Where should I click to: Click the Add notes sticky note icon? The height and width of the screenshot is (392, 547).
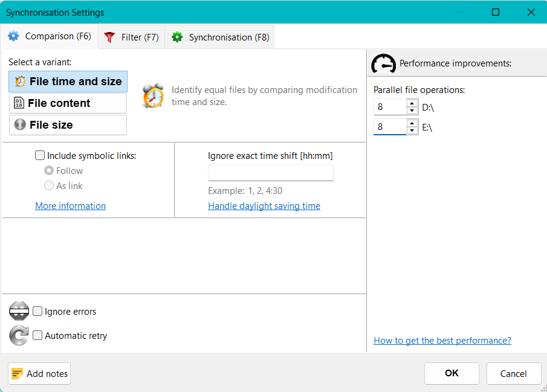19,373
